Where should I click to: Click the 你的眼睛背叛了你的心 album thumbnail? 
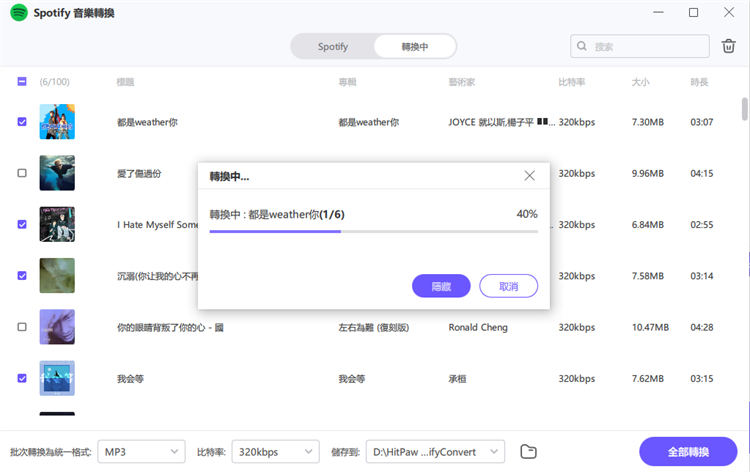pos(57,327)
